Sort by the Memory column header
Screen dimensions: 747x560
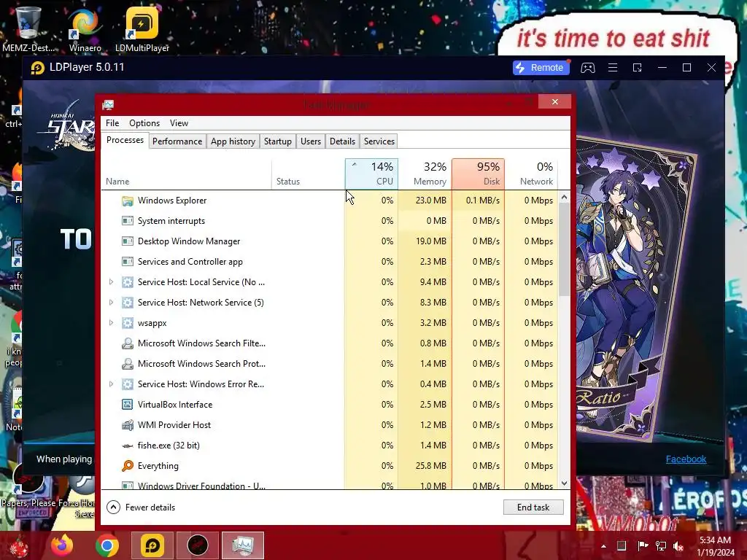[x=425, y=174]
